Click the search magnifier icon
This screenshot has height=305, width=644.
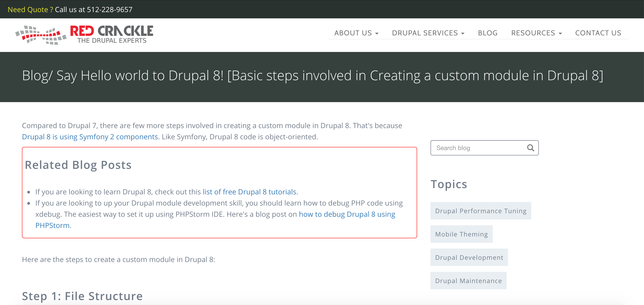point(531,148)
